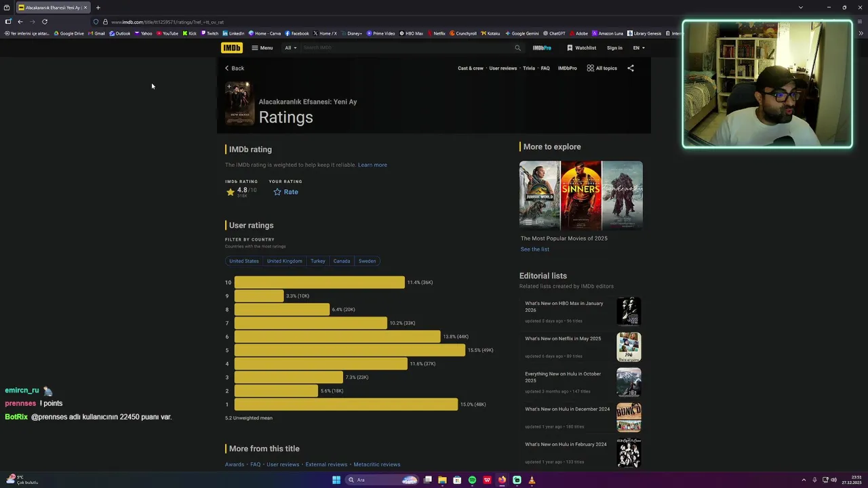Open the FAQ link in top navigation
868x488 pixels.
[545, 68]
